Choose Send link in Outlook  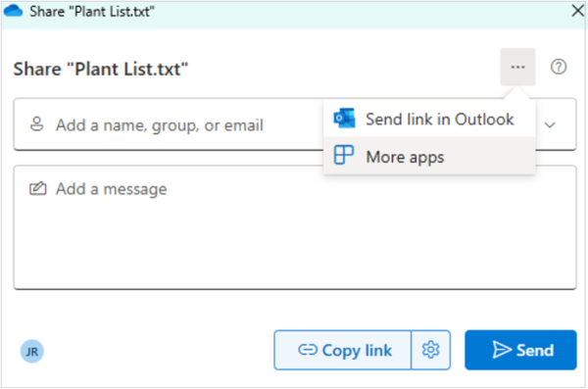pos(429,120)
